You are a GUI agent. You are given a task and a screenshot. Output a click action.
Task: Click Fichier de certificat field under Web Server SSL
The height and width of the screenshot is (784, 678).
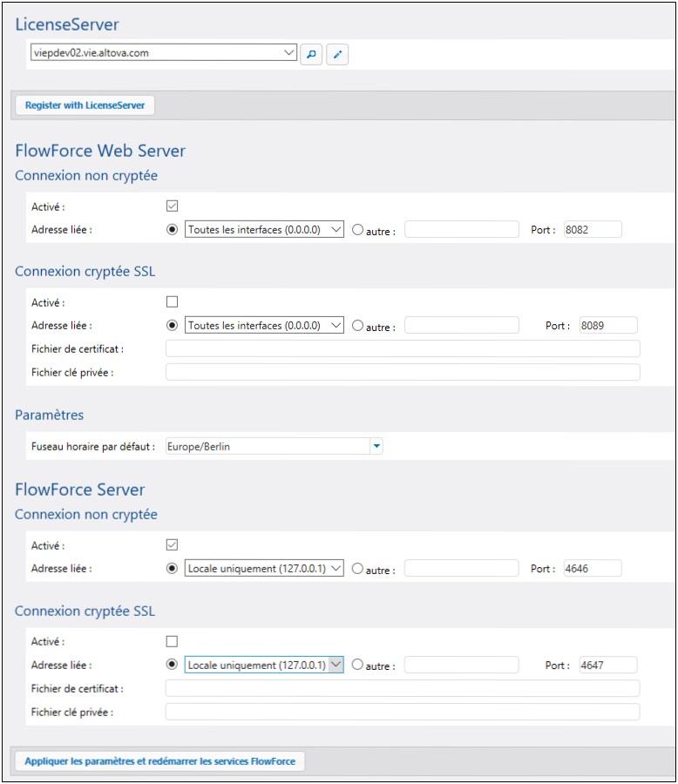coord(403,348)
